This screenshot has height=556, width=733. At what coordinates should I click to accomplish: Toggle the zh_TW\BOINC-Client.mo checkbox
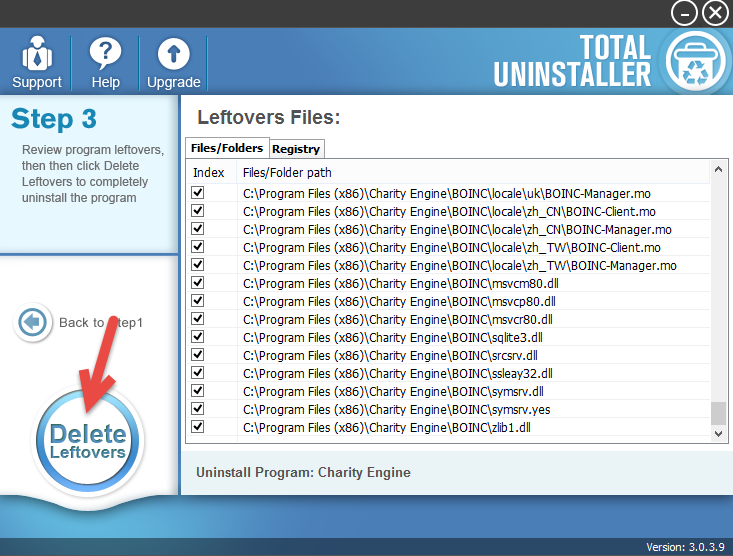tap(198, 247)
